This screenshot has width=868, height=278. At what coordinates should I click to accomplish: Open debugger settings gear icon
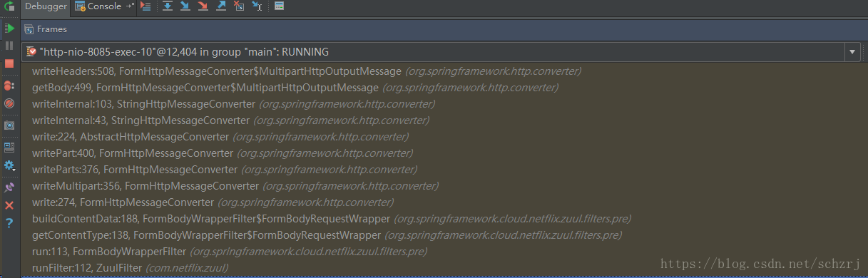(9, 165)
